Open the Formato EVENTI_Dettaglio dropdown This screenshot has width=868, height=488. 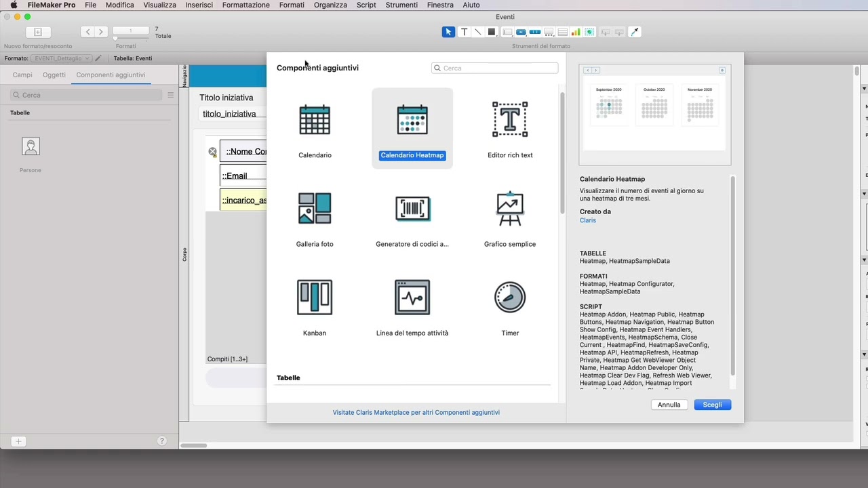pos(61,58)
